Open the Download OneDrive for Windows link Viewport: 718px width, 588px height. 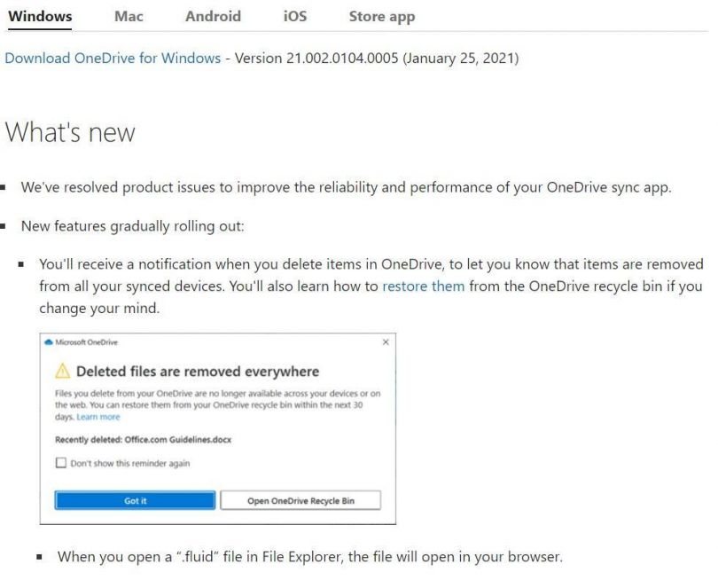tap(113, 58)
